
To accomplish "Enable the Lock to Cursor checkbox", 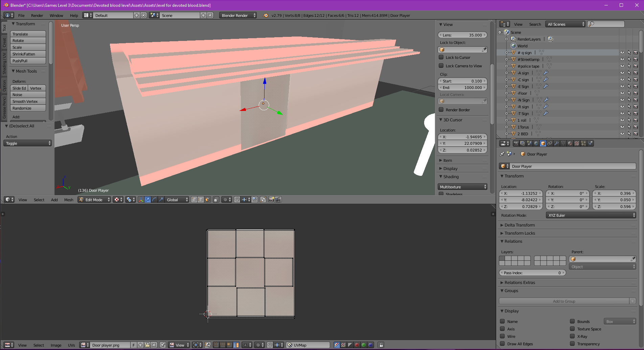I will (x=441, y=57).
